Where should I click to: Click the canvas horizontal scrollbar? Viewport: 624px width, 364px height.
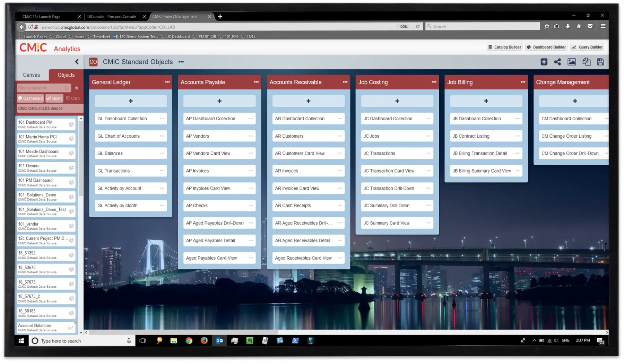(184, 332)
